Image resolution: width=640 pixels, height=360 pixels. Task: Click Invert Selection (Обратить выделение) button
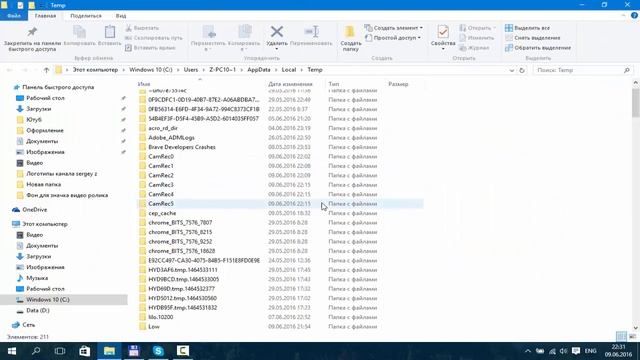pos(538,48)
